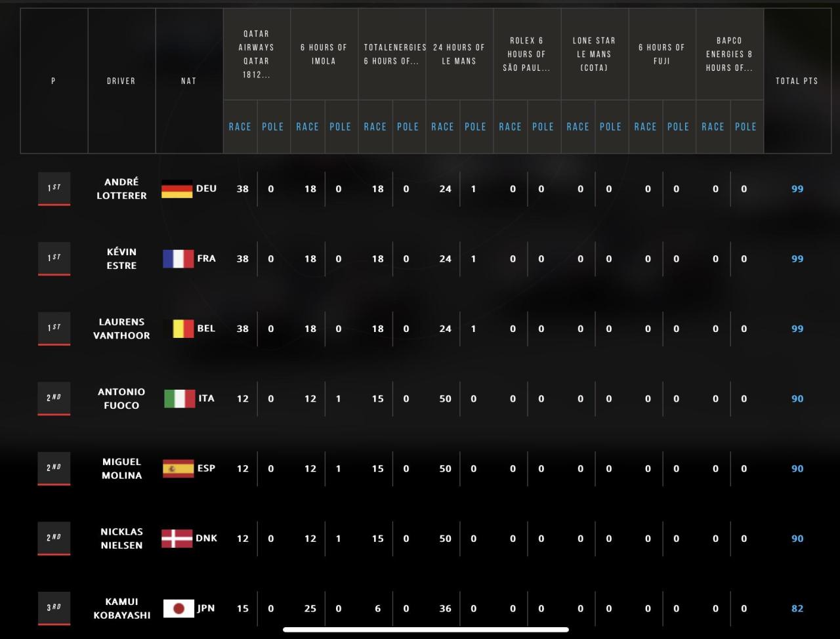Tap the home indicator bar at the bottom

(426, 630)
